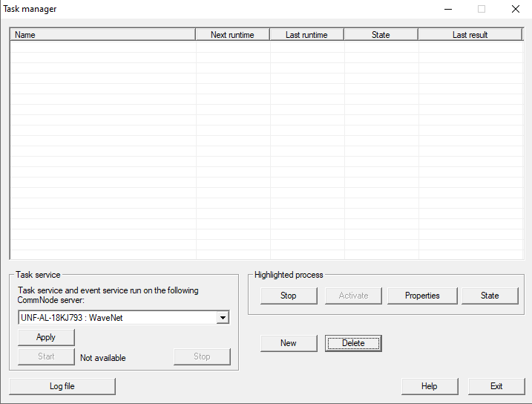
Task: Sort by the Last result column
Action: [x=470, y=35]
